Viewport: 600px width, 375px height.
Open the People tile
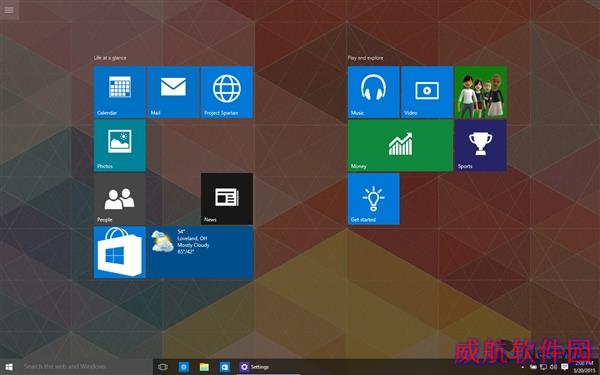pos(120,199)
